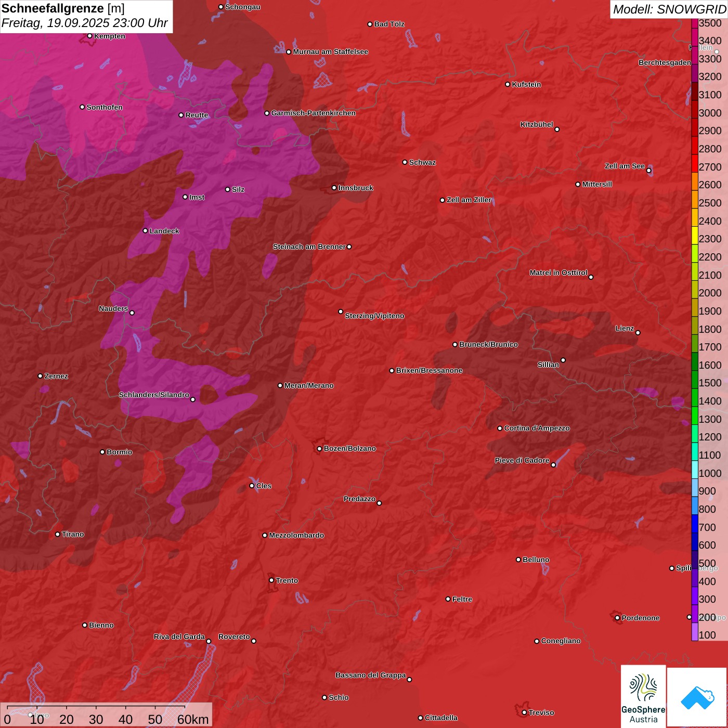Click the Kempten city marker
The image size is (728, 728).
click(x=89, y=36)
